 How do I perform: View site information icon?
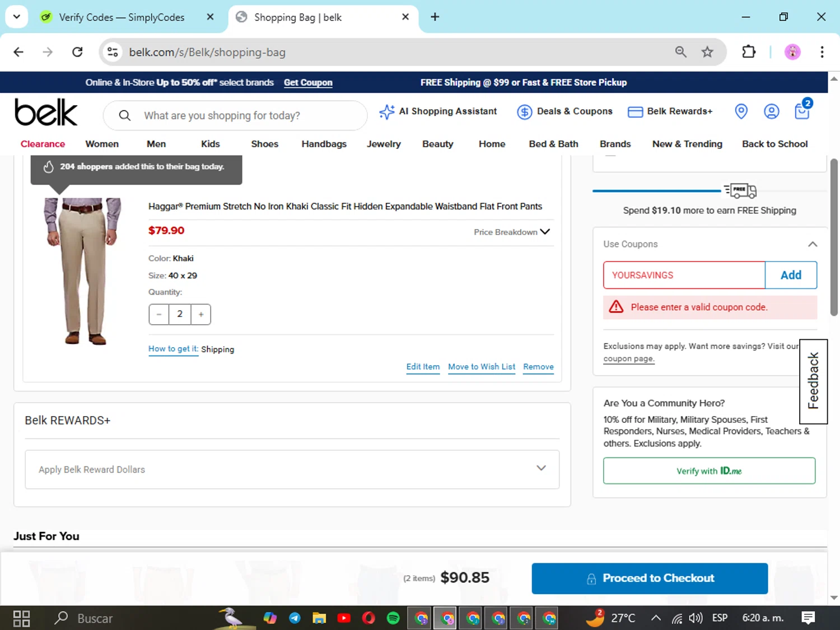113,52
